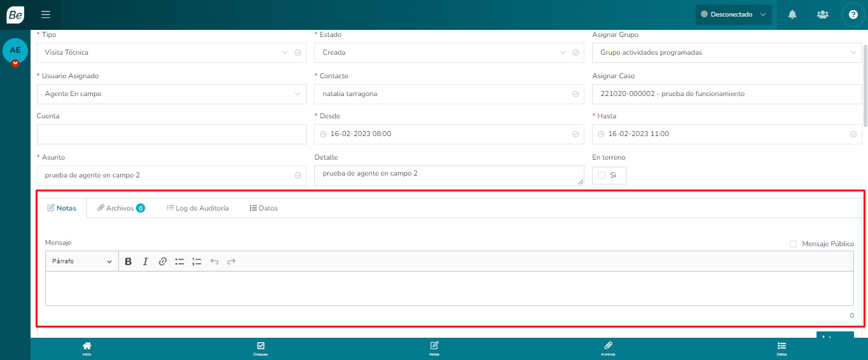The height and width of the screenshot is (360, 868).
Task: Expand the Desconectado status dropdown
Action: click(x=733, y=15)
